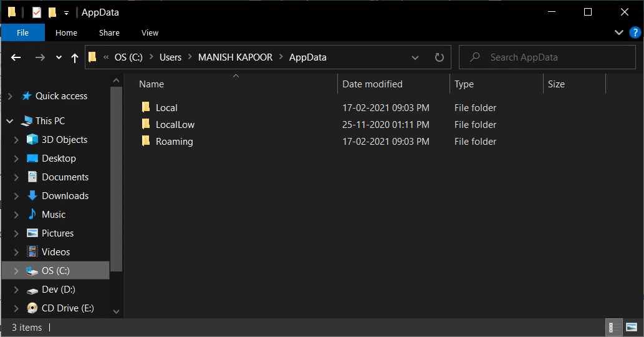Refresh the AppData folder view
This screenshot has width=644, height=337.
[439, 57]
